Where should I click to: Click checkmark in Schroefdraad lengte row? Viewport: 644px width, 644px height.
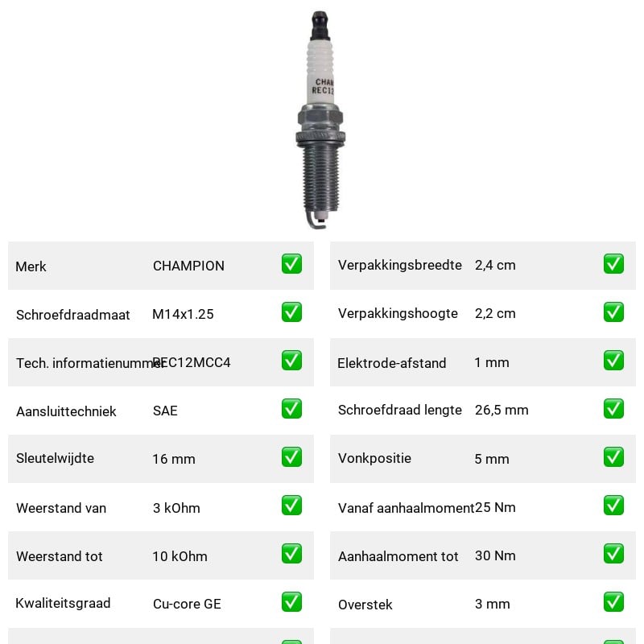coord(613,409)
